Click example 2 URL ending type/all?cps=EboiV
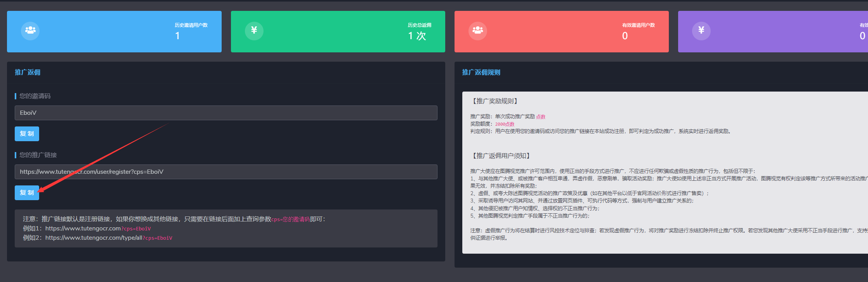 click(109, 238)
